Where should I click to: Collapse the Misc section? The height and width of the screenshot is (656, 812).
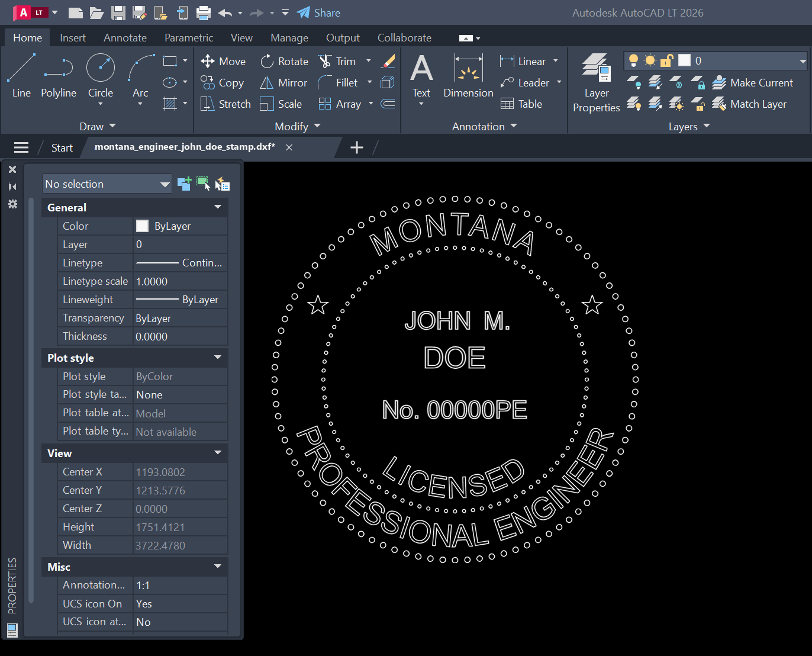[x=218, y=567]
